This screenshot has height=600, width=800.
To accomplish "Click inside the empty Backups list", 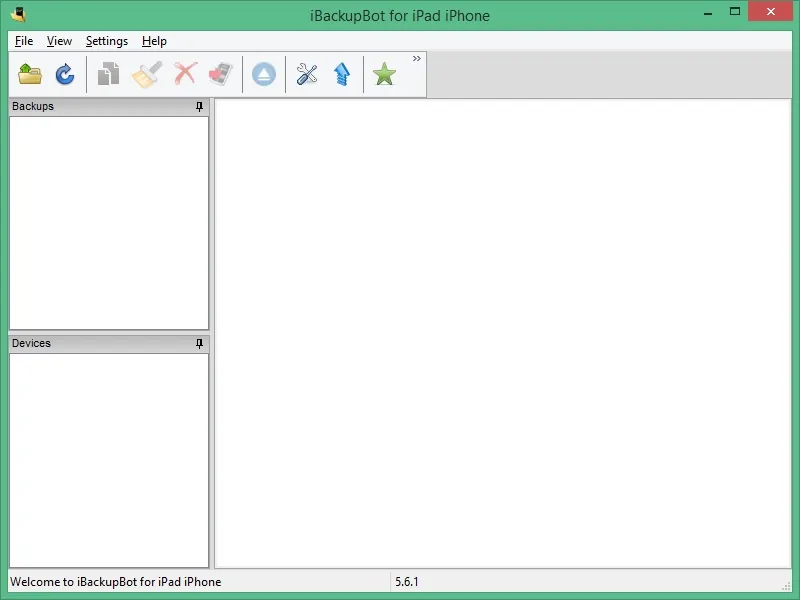I will click(109, 223).
